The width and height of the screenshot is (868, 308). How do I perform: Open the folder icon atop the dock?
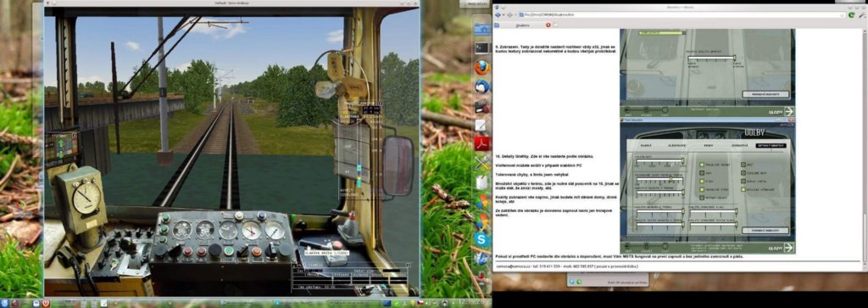(x=481, y=30)
